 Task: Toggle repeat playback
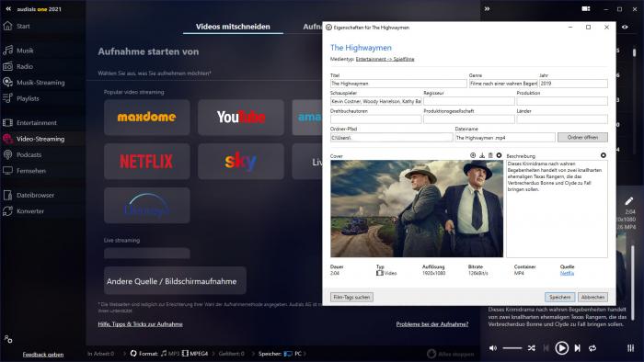pos(592,348)
